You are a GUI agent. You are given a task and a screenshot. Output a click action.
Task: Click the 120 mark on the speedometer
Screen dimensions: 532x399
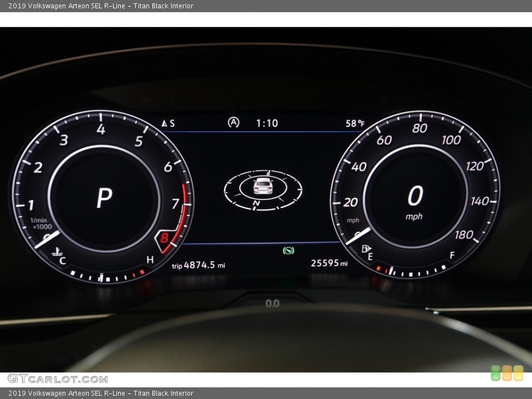(x=475, y=166)
